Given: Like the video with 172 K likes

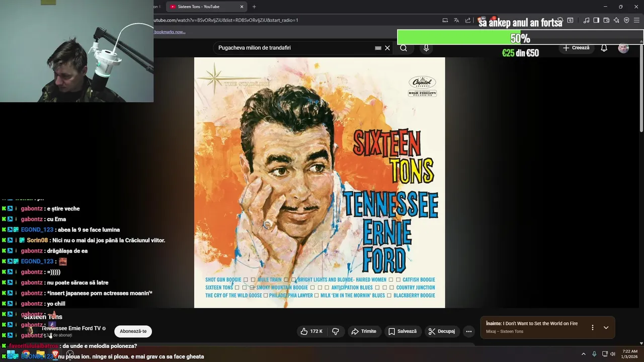Looking at the screenshot, I should 311,331.
